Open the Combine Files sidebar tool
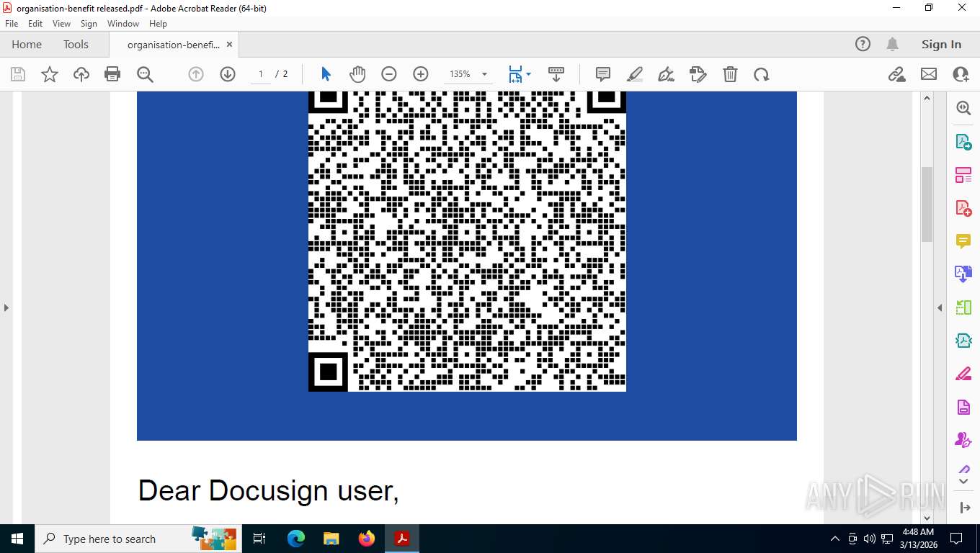The image size is (980, 553). pyautogui.click(x=963, y=274)
